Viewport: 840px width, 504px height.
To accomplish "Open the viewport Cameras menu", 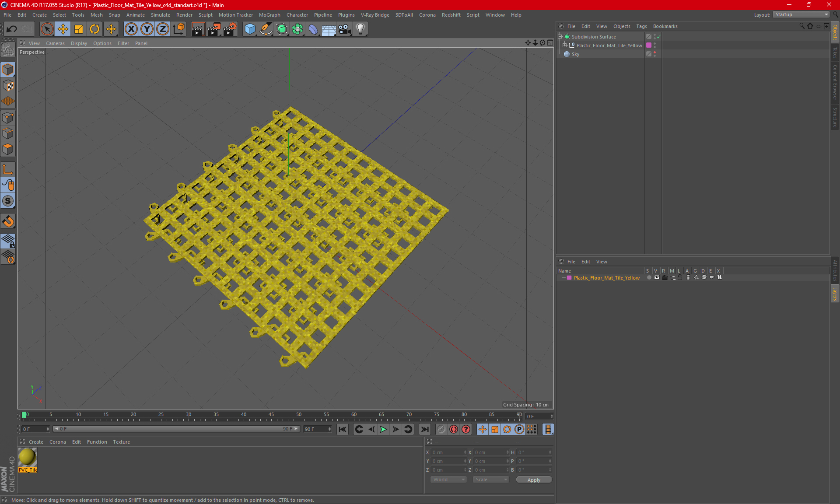I will [55, 43].
